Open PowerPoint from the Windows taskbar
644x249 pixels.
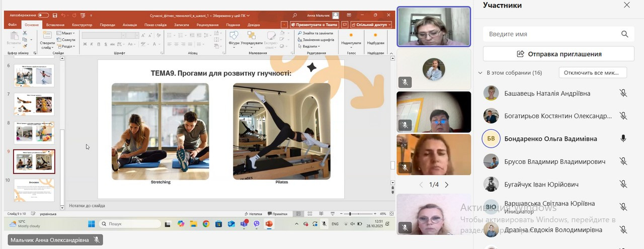tap(269, 224)
